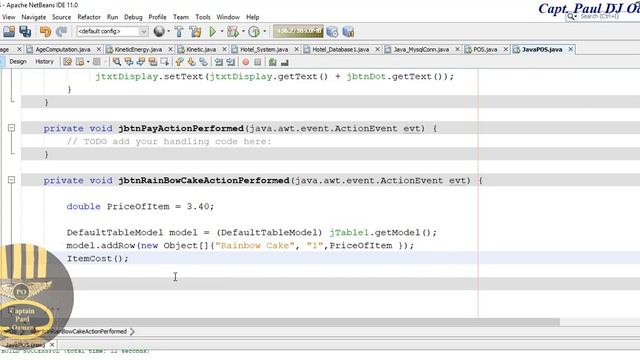Screen dimensions: 640x360
Task: Open the View menu
Action: 9,17
